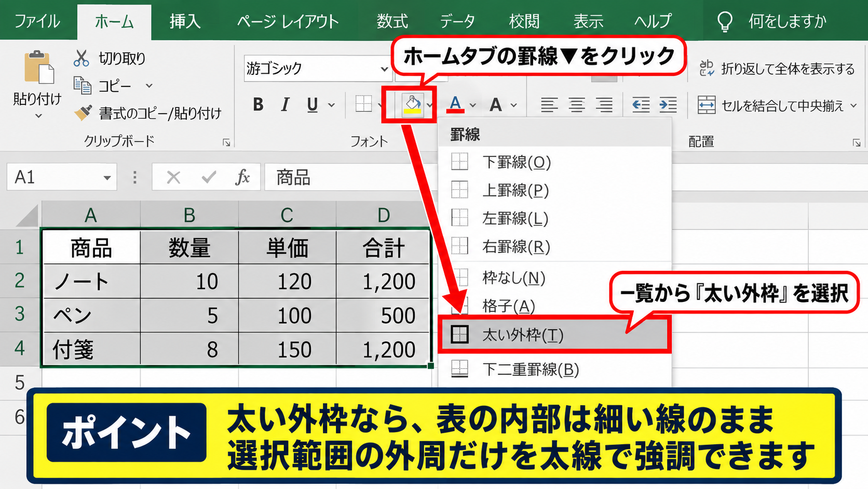Image resolution: width=868 pixels, height=489 pixels.
Task: Toggle Bold formatting
Action: point(258,105)
